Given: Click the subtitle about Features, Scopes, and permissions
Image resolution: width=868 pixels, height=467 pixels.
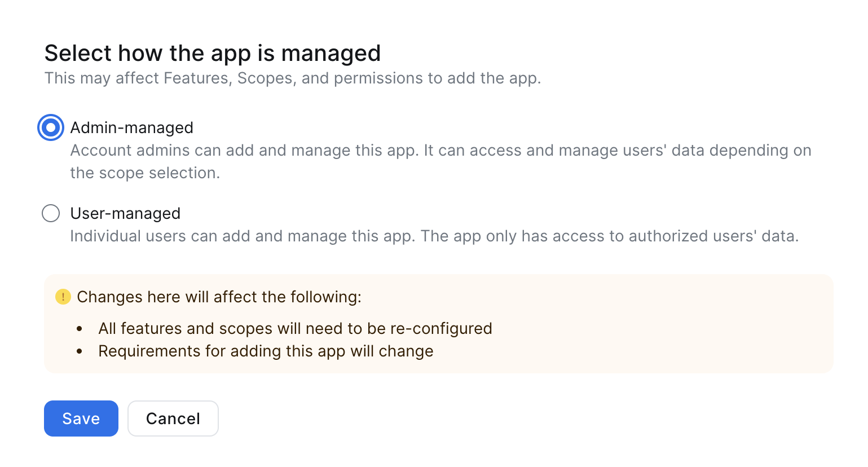Looking at the screenshot, I should 292,78.
